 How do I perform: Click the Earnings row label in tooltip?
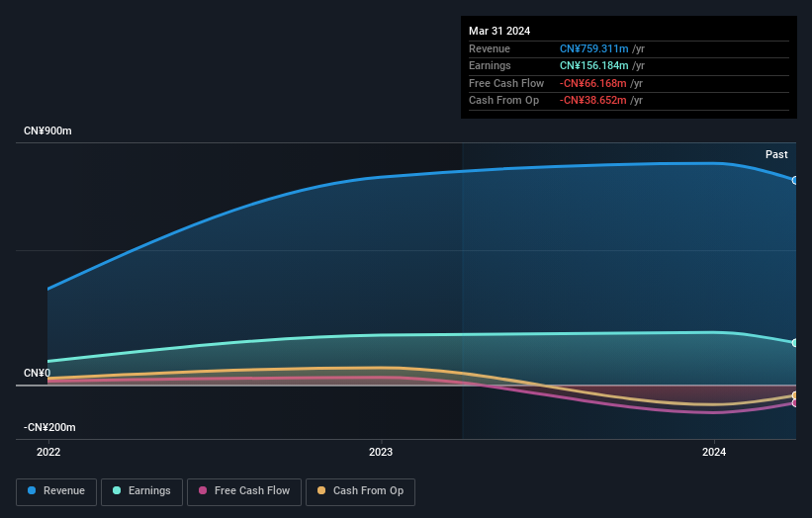coord(490,65)
